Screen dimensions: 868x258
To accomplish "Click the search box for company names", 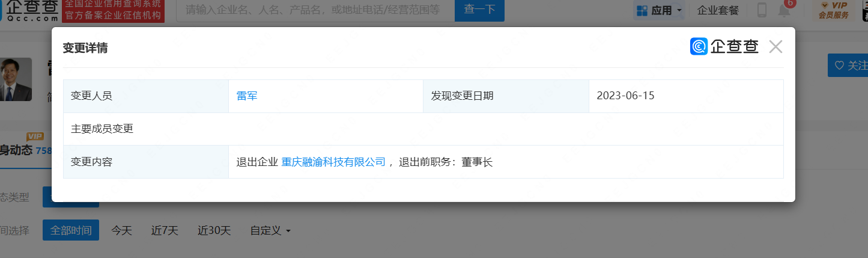I will click(x=315, y=10).
